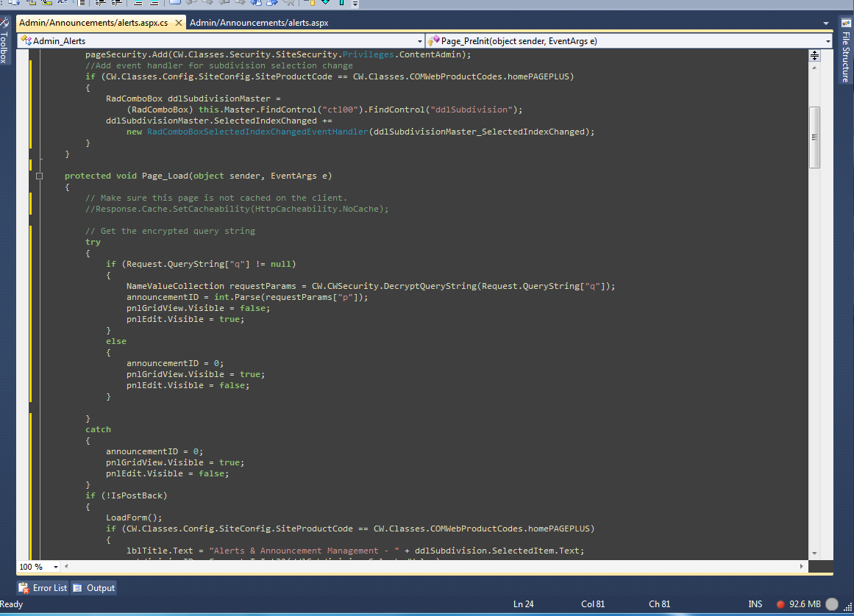Expand the Admin_Alerts class dropdown
Viewport: 854px width, 616px height.
click(x=419, y=41)
